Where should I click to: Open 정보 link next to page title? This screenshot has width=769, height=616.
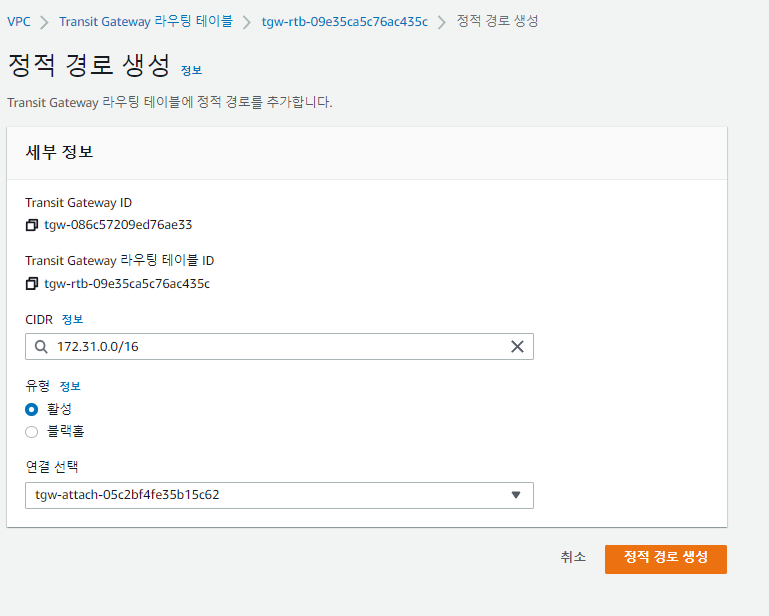point(191,70)
